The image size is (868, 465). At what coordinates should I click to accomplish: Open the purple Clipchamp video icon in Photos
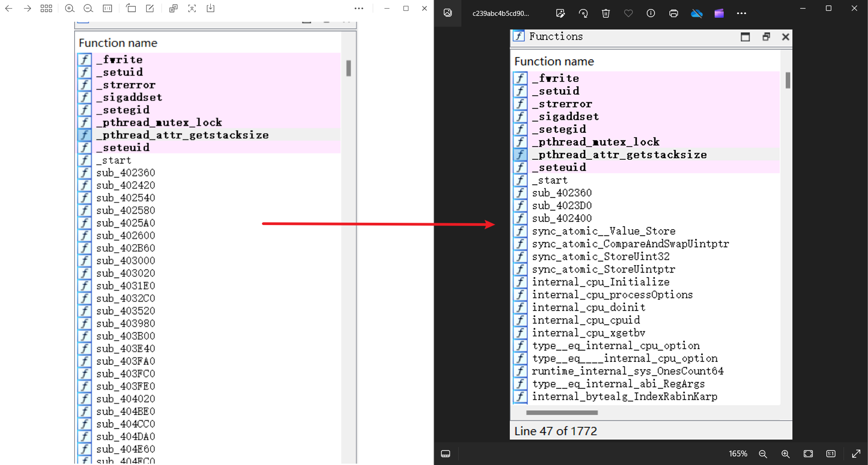click(719, 13)
